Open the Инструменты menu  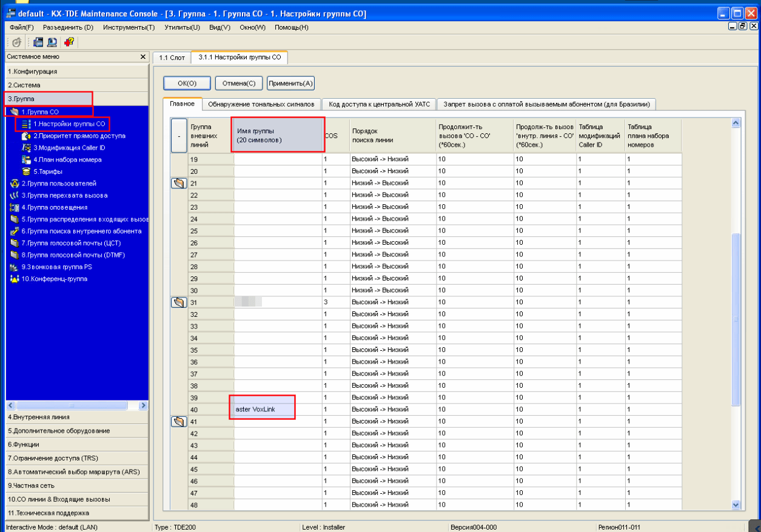pyautogui.click(x=129, y=27)
